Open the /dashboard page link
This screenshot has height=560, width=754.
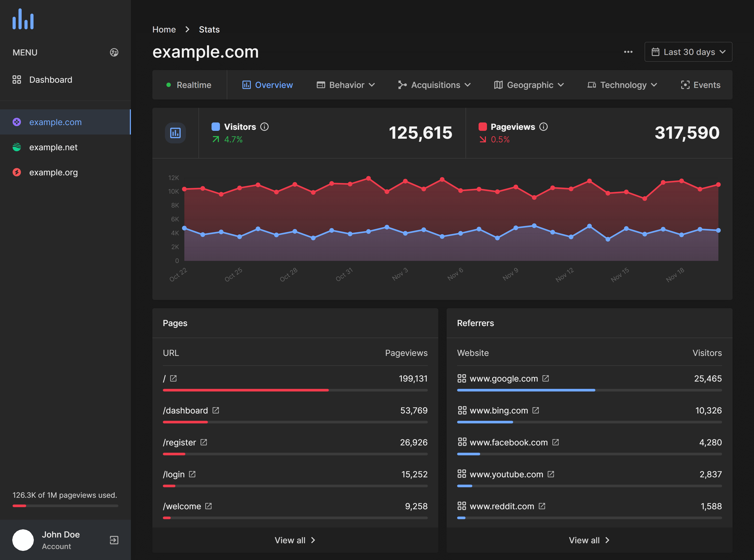pos(185,410)
